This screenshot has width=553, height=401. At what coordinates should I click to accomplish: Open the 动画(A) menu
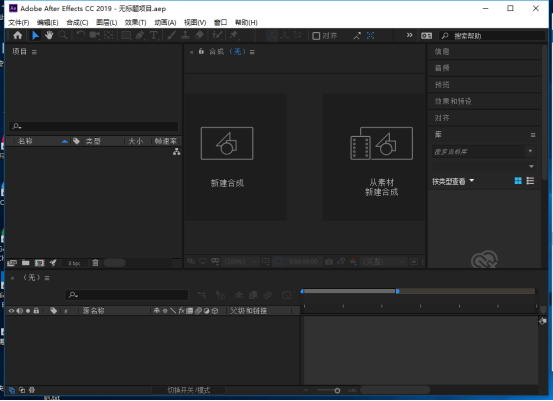click(165, 23)
